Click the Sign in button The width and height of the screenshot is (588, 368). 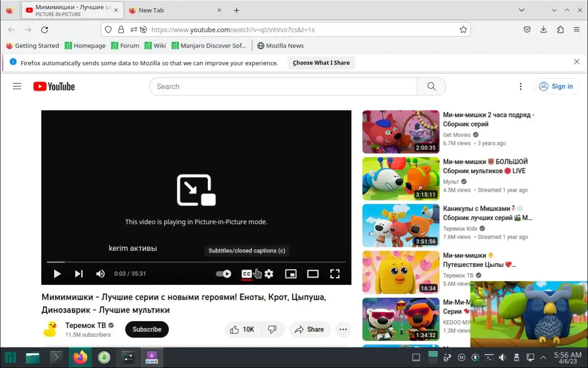pyautogui.click(x=556, y=86)
